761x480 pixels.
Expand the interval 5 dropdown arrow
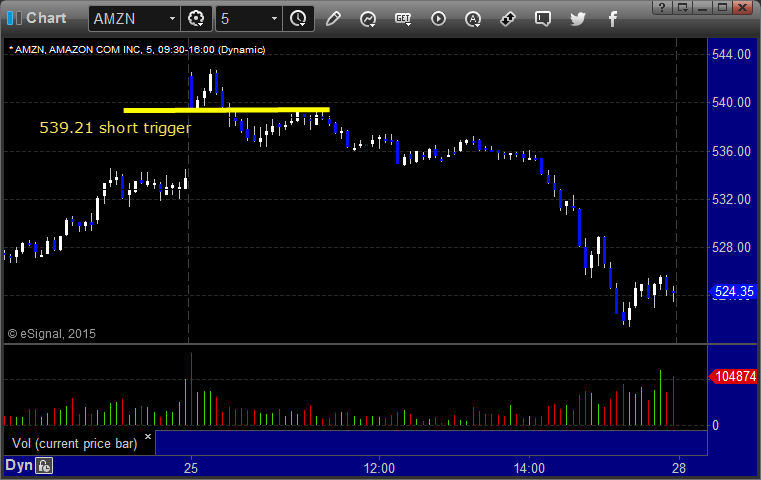[x=274, y=19]
